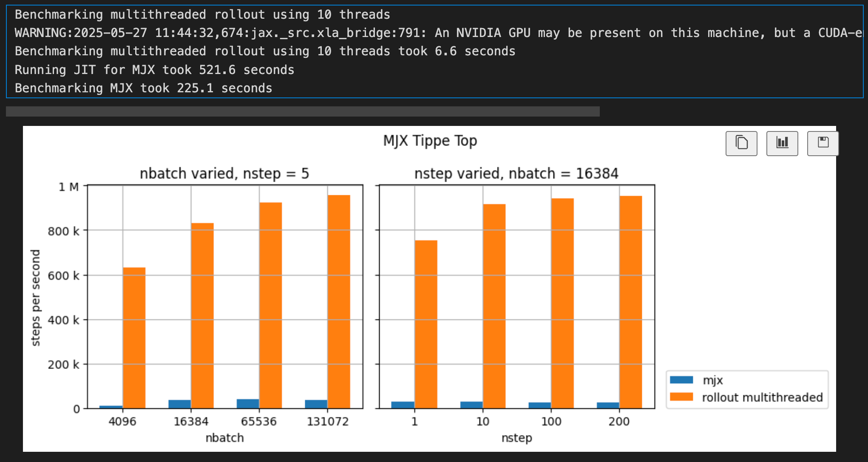Click the copy image to clipboard icon
The width and height of the screenshot is (868, 462).
[741, 143]
